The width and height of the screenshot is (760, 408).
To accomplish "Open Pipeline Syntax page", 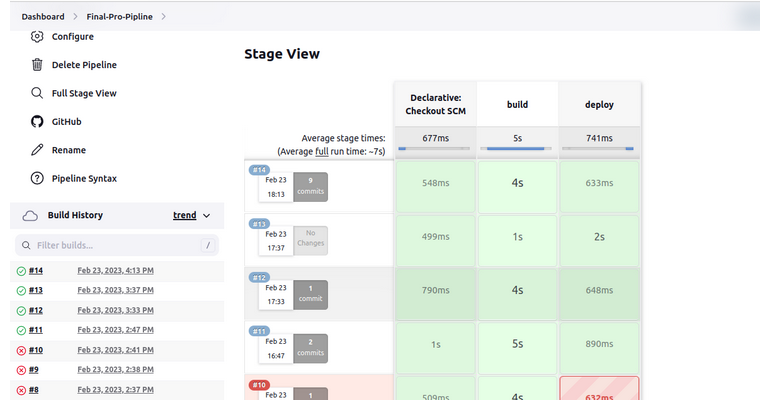I will point(84,178).
